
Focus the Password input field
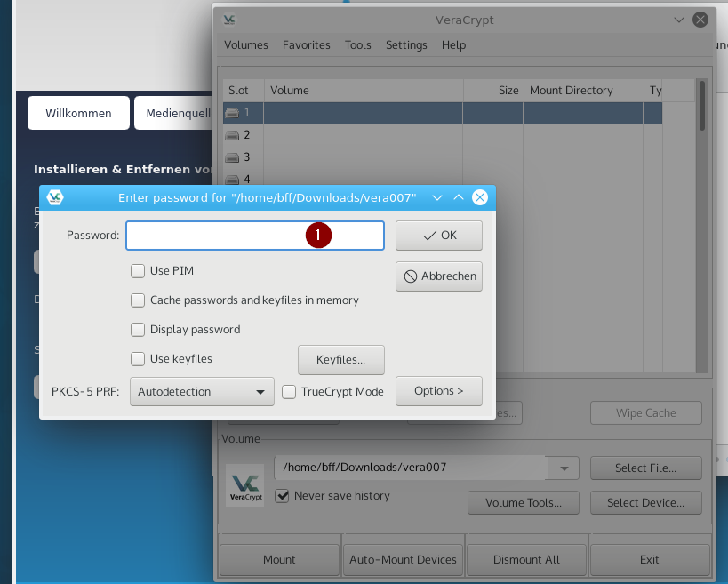(255, 236)
